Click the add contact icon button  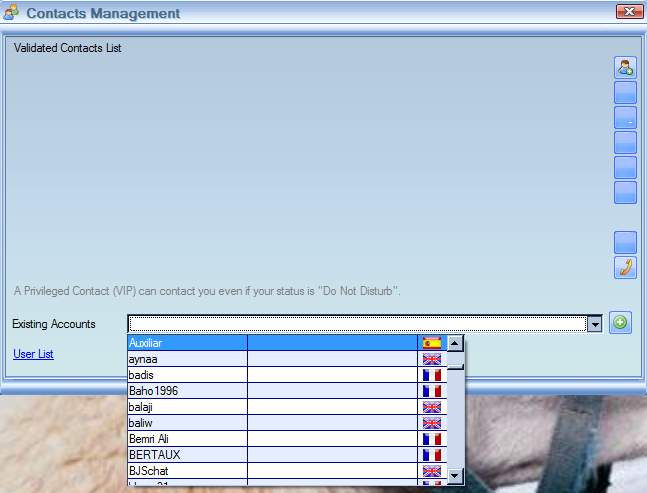click(625, 68)
